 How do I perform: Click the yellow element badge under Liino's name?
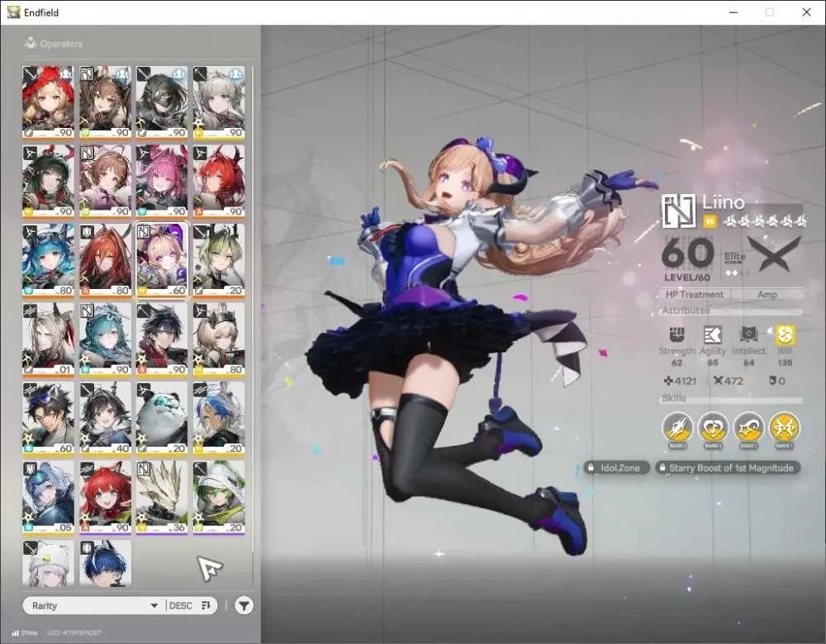pos(710,222)
